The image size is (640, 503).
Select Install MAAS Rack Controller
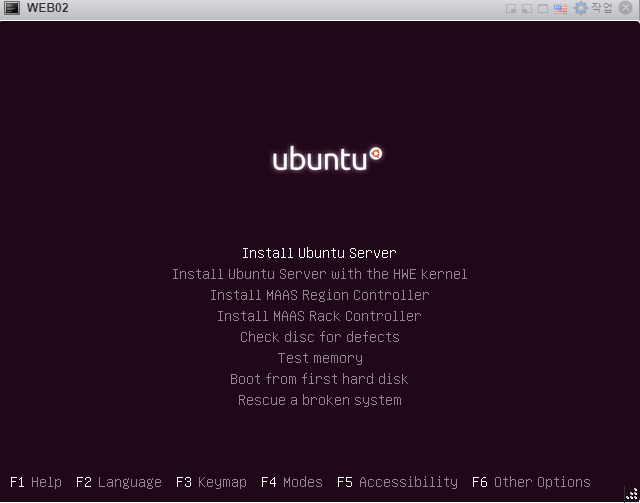pos(319,316)
